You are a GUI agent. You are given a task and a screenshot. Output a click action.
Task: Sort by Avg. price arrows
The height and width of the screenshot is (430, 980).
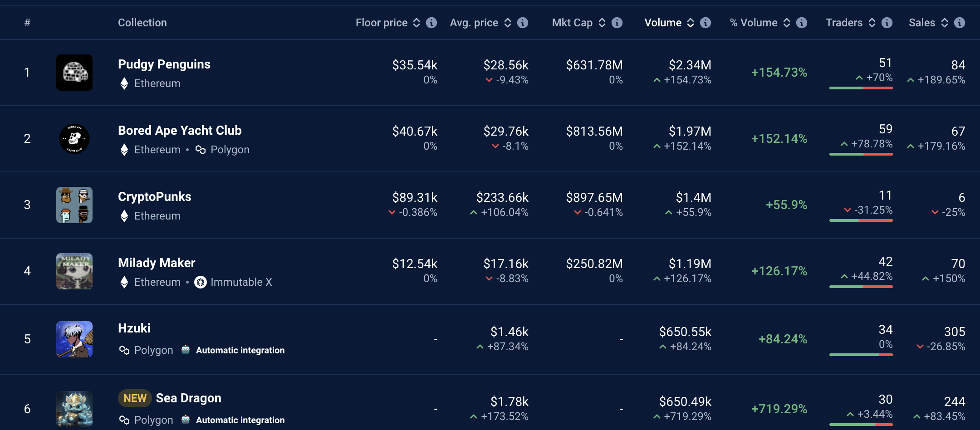tap(508, 23)
